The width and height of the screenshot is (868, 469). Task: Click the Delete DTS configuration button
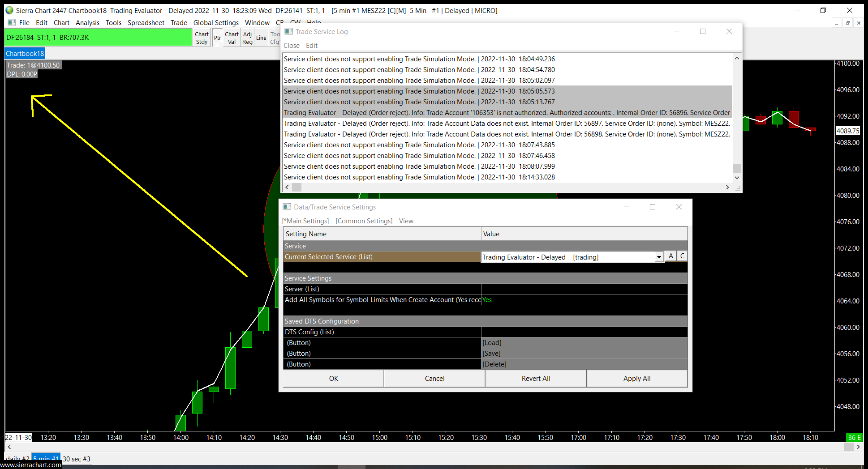pos(584,364)
